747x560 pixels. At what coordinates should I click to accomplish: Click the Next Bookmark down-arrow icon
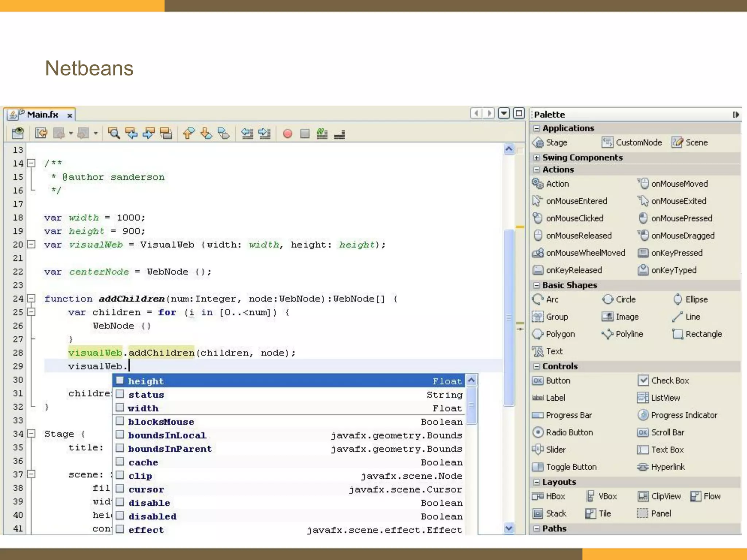click(206, 133)
